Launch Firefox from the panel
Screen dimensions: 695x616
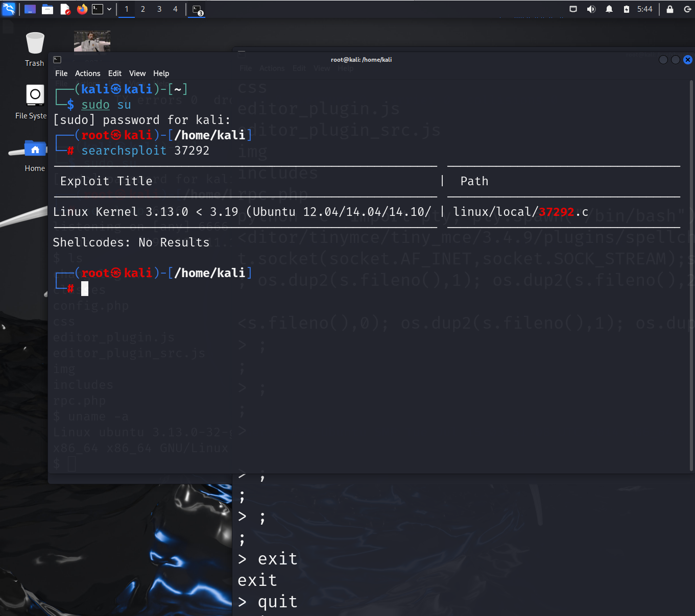(x=82, y=9)
